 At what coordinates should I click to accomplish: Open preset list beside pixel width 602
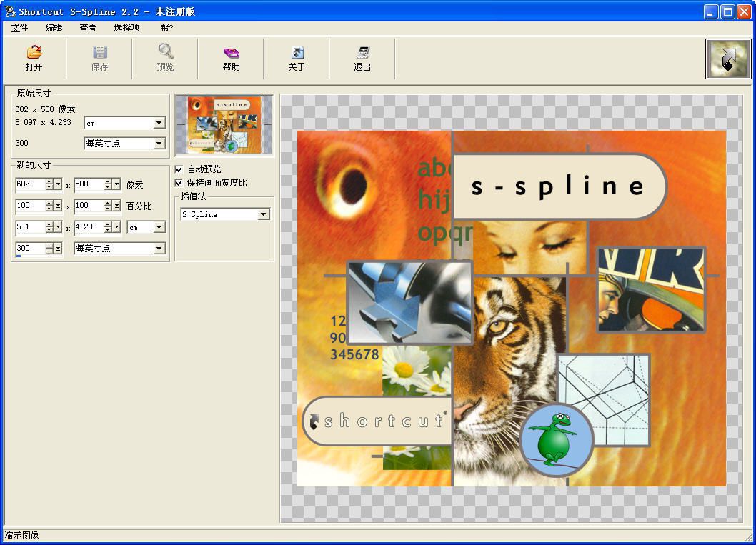tap(58, 184)
